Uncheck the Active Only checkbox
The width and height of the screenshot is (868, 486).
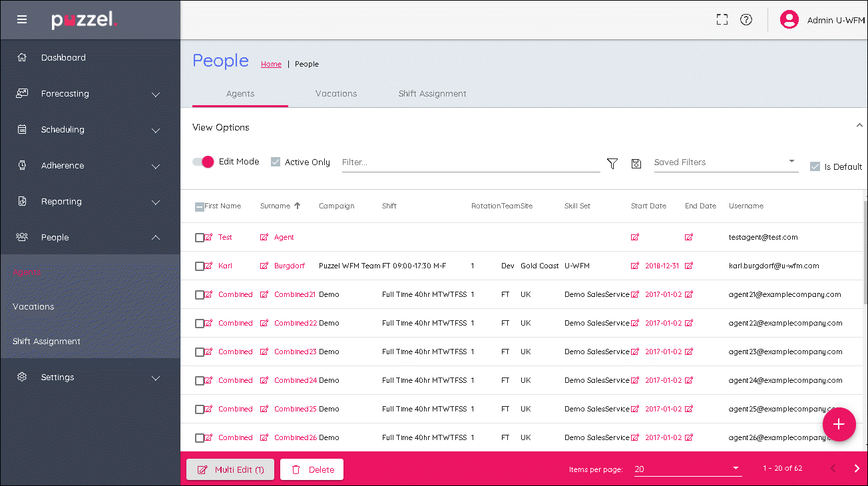276,162
